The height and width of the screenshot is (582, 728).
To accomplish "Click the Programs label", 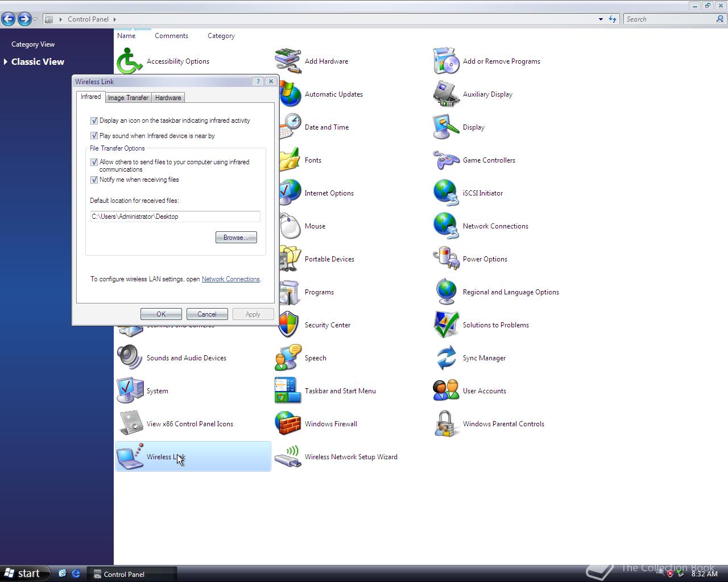I will coord(319,292).
